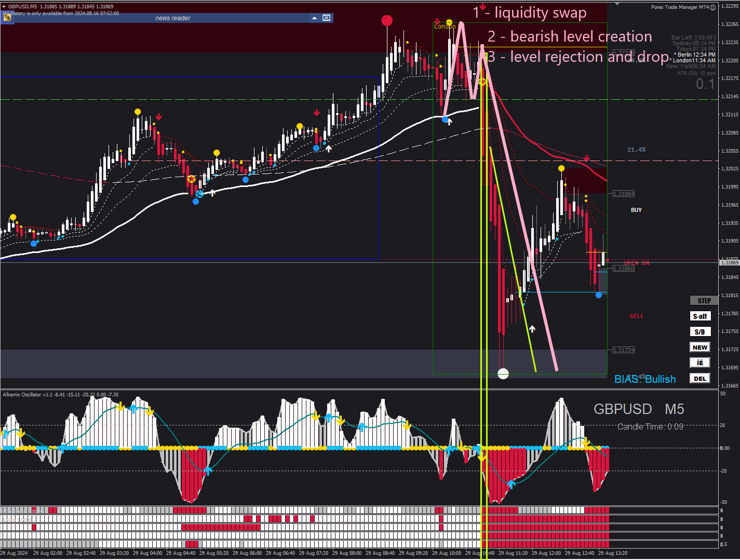Click the SELL label
The height and width of the screenshot is (560, 740).
point(637,316)
